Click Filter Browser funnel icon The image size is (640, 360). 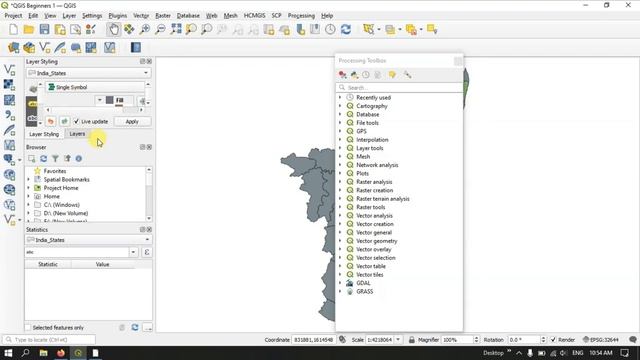55,158
